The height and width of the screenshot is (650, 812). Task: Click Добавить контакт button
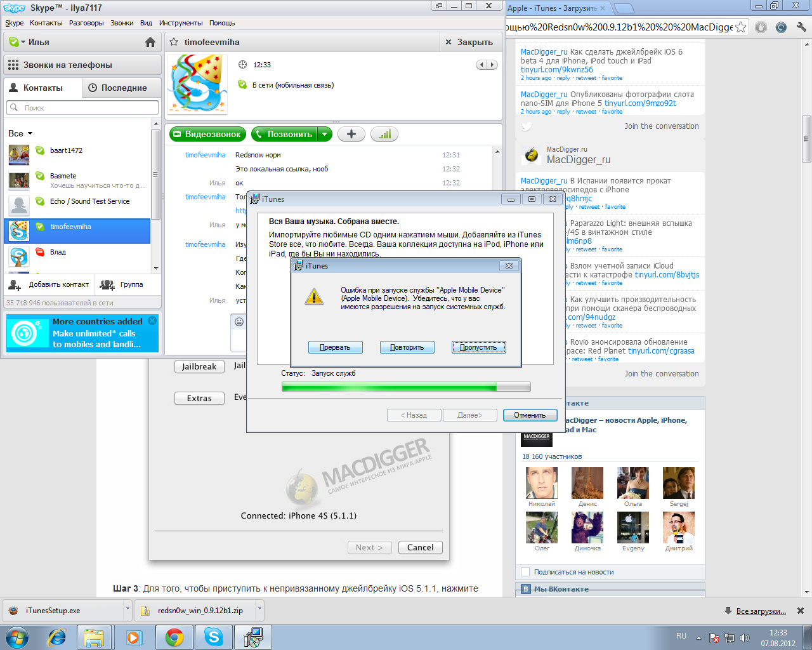pyautogui.click(x=49, y=284)
